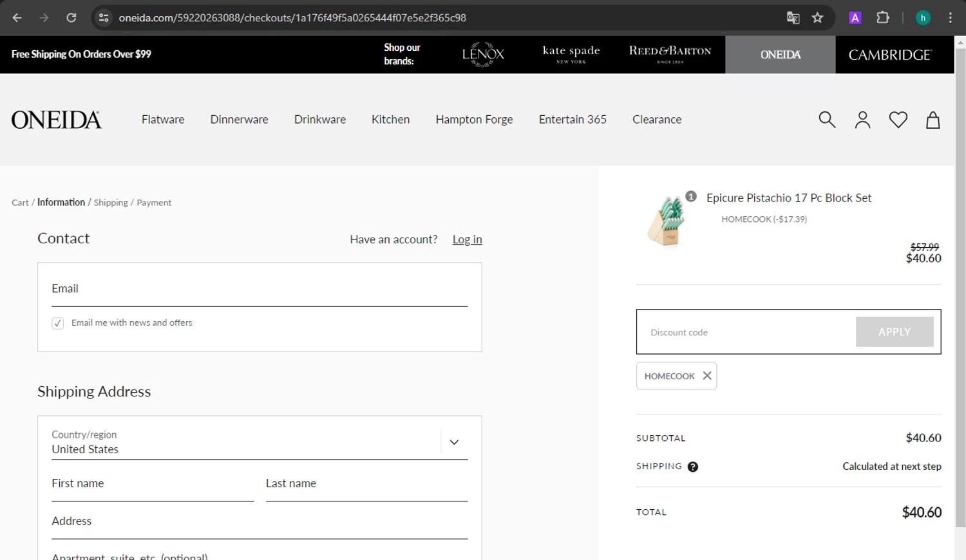Open the Chrome three-dot menu
The height and width of the screenshot is (560, 966).
tap(951, 18)
